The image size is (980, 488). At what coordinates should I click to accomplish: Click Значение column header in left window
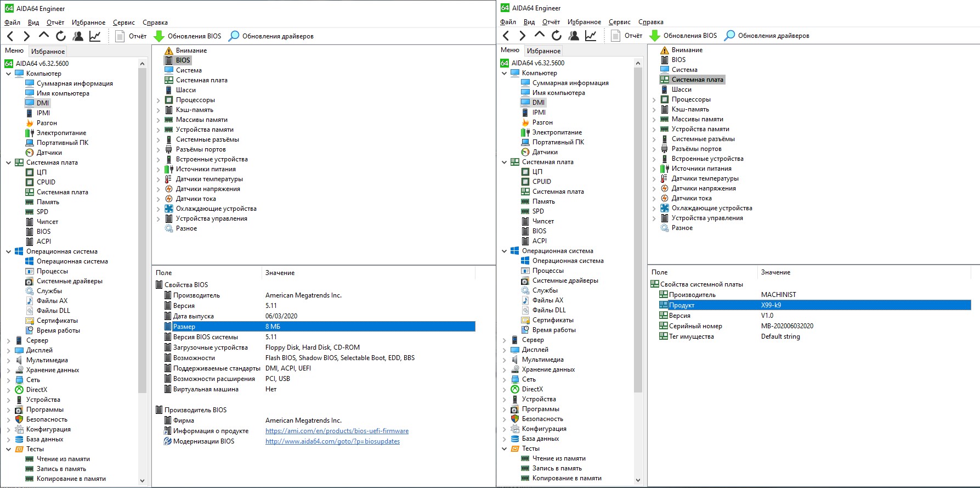280,273
